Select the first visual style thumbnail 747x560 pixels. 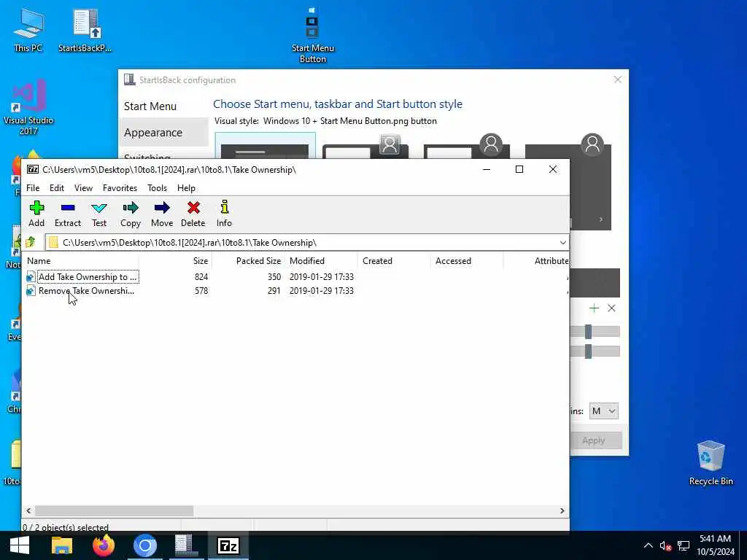point(265,146)
